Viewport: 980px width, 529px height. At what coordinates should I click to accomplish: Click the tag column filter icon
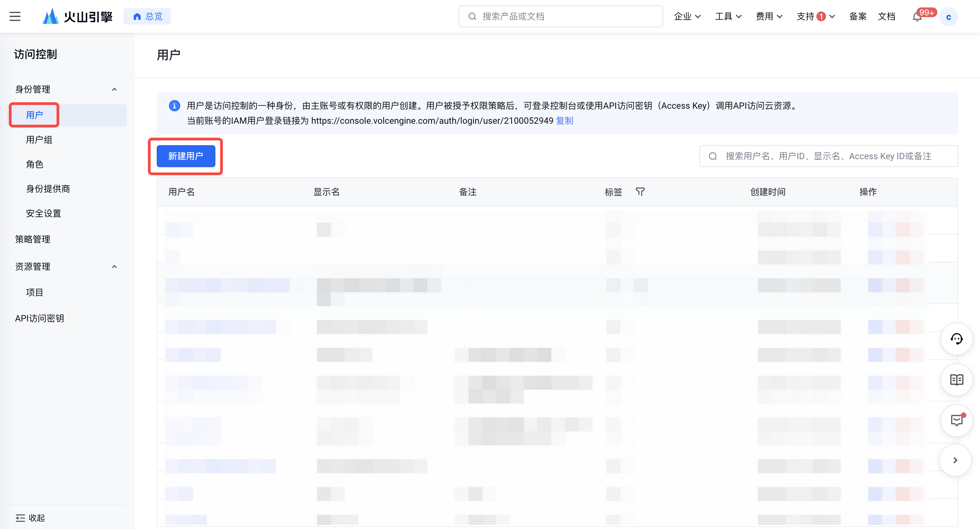point(640,192)
